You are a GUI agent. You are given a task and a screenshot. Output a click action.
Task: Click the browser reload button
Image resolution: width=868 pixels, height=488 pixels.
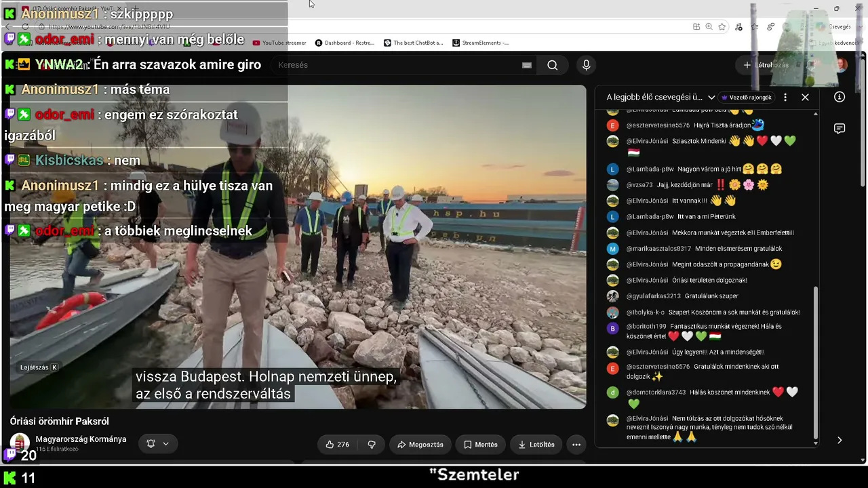pyautogui.click(x=25, y=26)
